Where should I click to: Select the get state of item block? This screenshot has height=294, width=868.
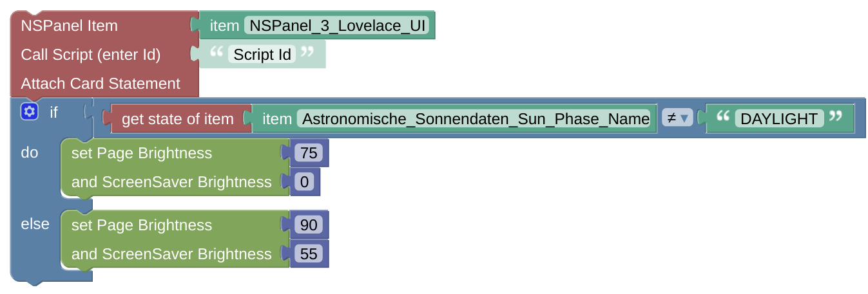(x=177, y=119)
